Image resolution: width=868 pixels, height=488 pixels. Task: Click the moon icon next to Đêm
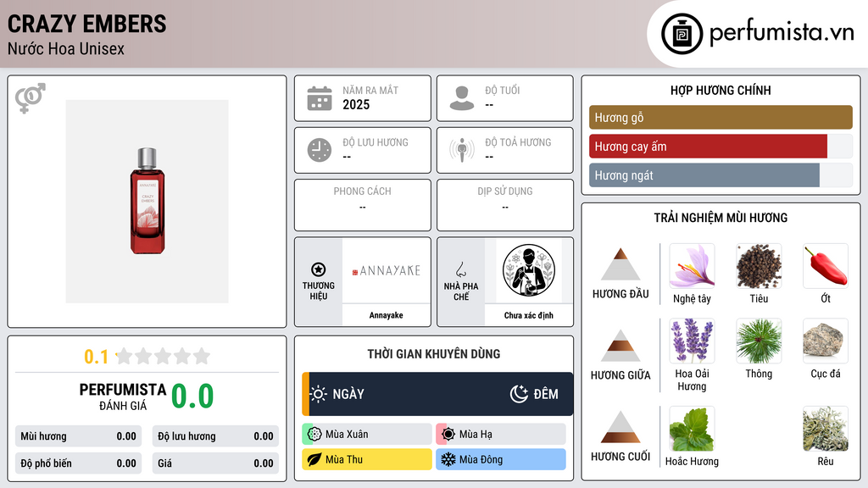coord(519,394)
